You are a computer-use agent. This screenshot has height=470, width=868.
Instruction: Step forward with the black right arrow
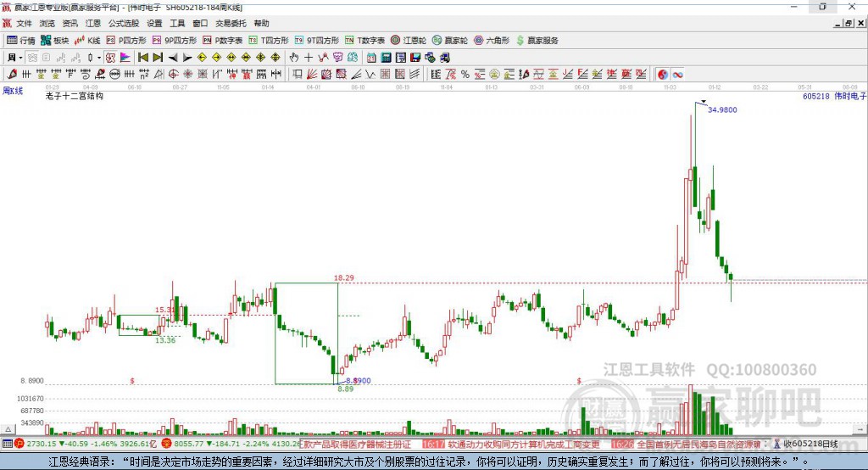[x=187, y=58]
